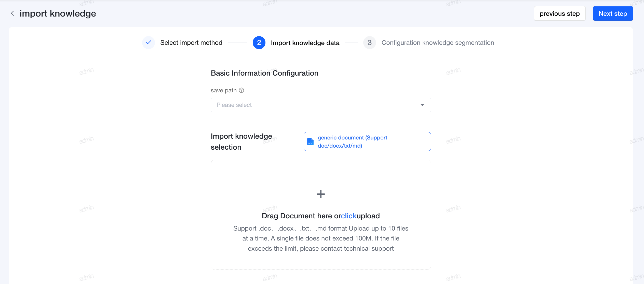Click the blue click upload link

[x=348, y=216]
